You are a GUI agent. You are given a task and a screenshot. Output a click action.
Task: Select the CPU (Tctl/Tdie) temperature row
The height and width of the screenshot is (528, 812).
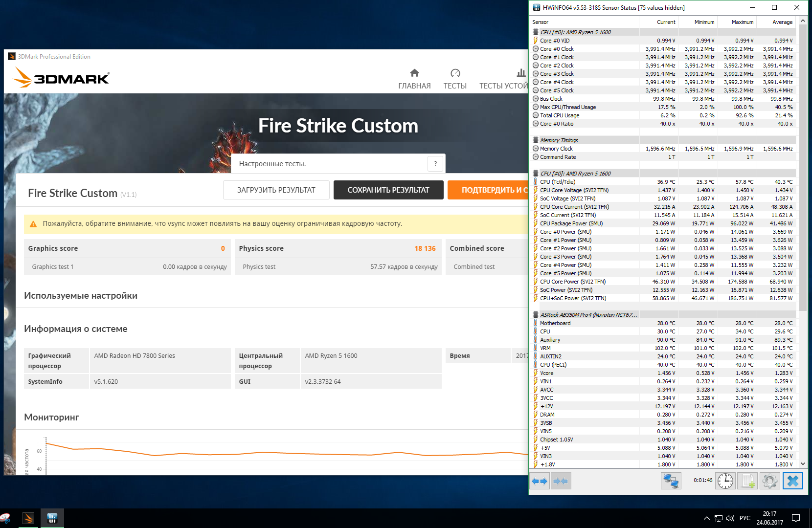coord(664,182)
